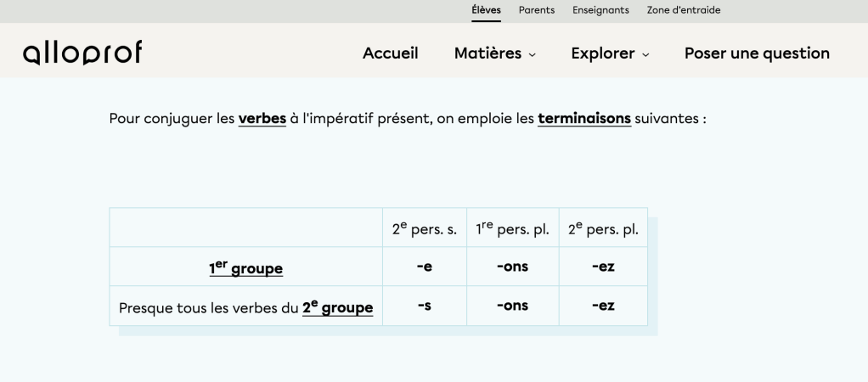Image resolution: width=868 pixels, height=382 pixels.
Task: Click Poser une question
Action: [x=757, y=53]
